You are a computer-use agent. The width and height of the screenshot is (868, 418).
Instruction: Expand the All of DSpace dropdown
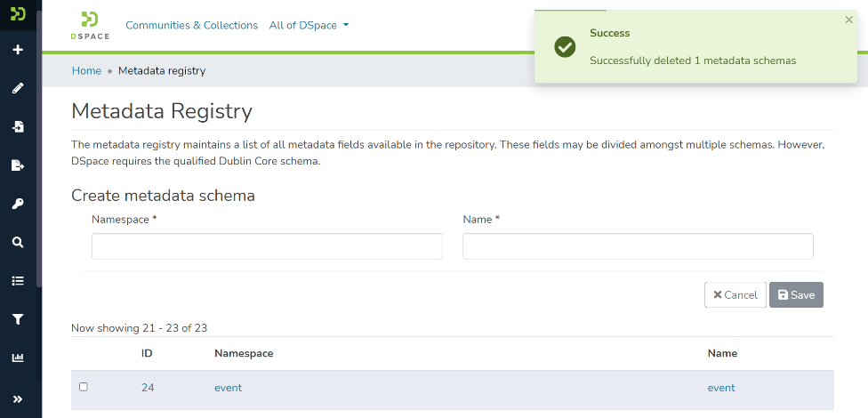(309, 26)
